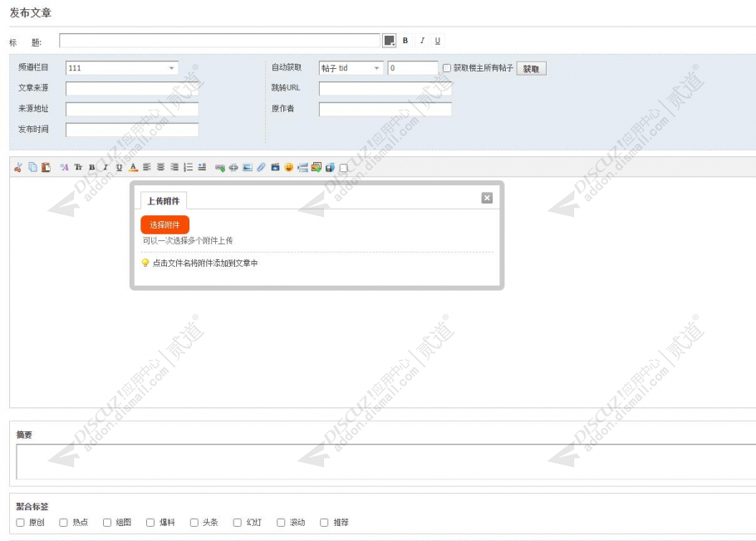
Task: Tick the 头条 tag checkbox
Action: tap(194, 522)
